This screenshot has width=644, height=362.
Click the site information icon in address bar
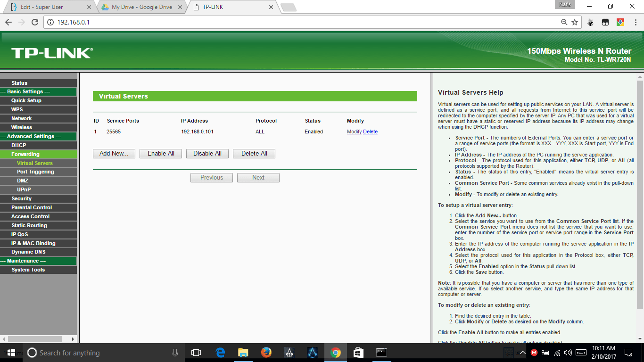tap(51, 22)
